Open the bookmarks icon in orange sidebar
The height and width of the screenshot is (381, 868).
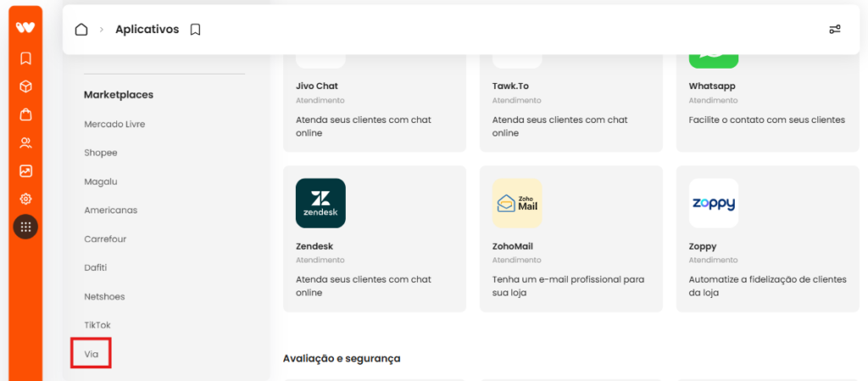click(x=25, y=58)
